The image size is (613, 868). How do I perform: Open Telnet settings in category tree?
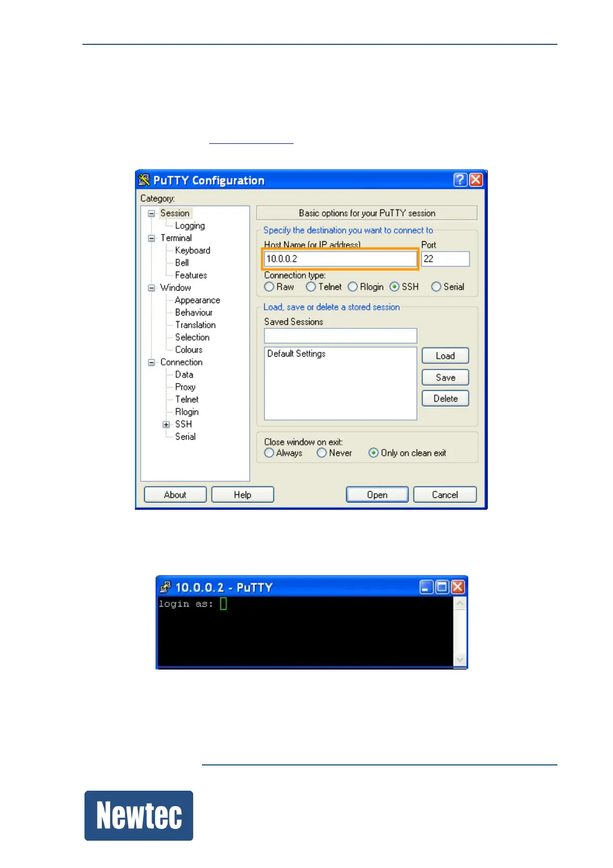(186, 399)
